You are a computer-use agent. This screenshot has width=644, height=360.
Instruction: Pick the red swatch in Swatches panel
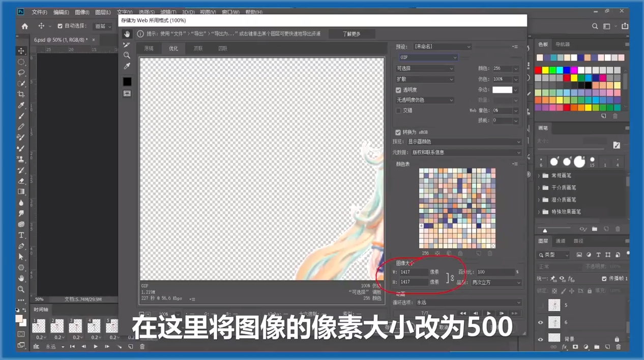coord(538,70)
